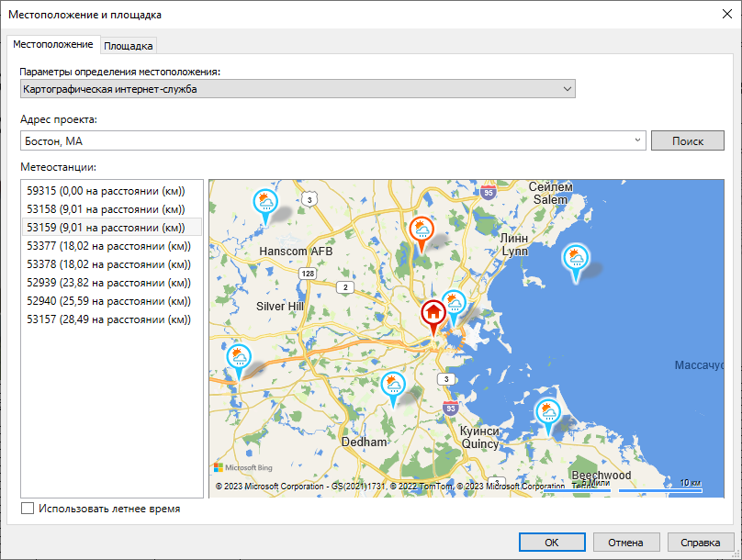The width and height of the screenshot is (742, 560).
Task: Click the Quincy map label
Action: pyautogui.click(x=480, y=444)
